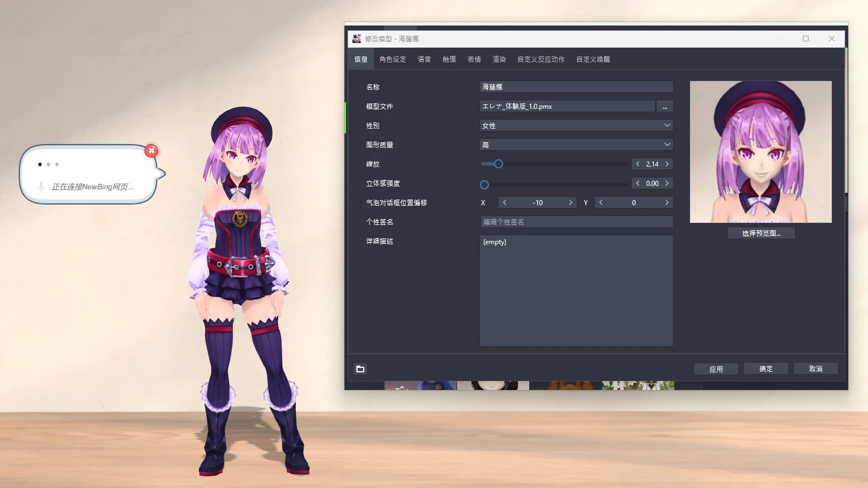Viewport: 868px width, 488px height.
Task: Switch to the 角色设定 tab
Action: pyautogui.click(x=393, y=60)
